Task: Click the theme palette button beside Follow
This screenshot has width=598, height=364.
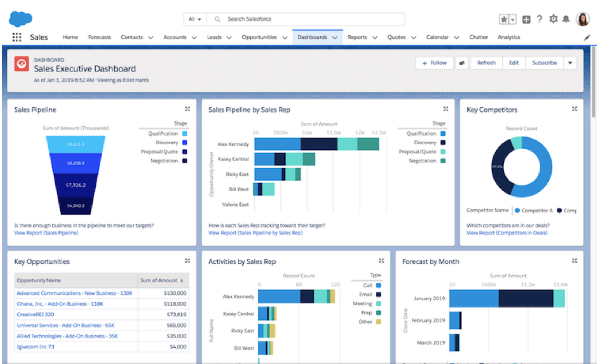Action: click(x=462, y=63)
